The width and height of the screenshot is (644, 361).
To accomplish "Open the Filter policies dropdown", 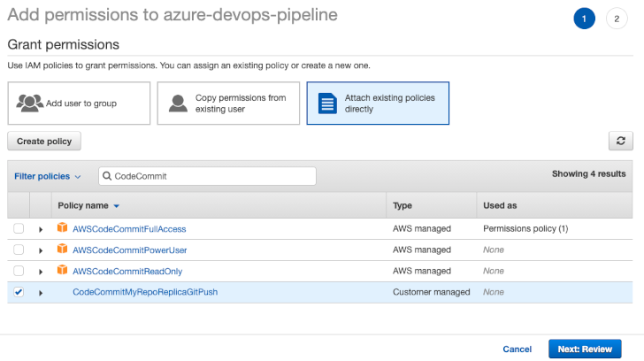I will pos(48,176).
